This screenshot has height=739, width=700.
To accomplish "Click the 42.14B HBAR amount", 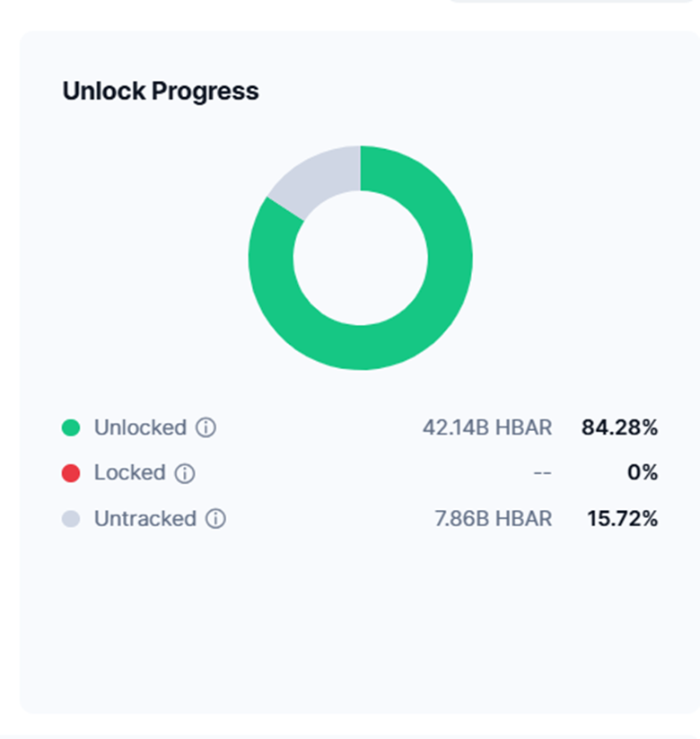I will coord(486,428).
